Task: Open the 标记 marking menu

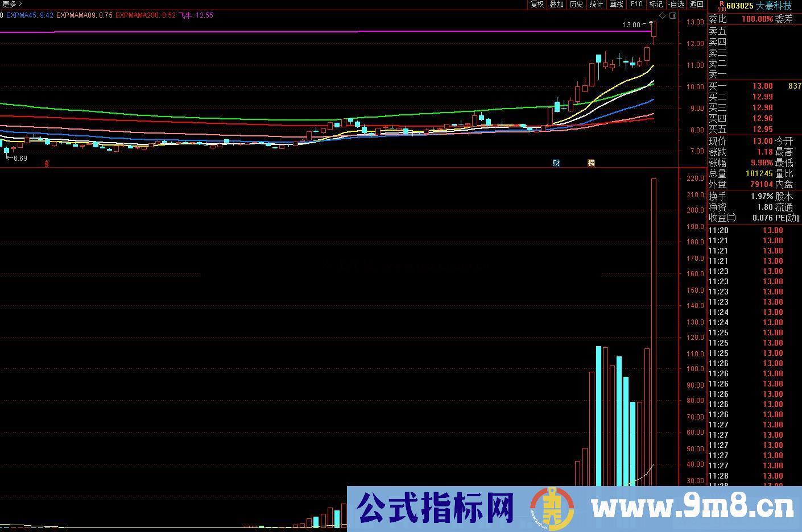Action: pyautogui.click(x=655, y=4)
